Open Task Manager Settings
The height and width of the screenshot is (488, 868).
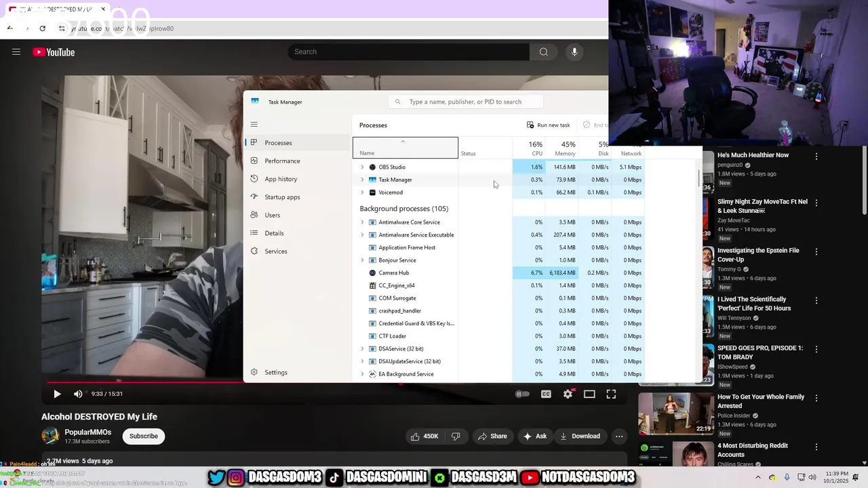(297, 372)
